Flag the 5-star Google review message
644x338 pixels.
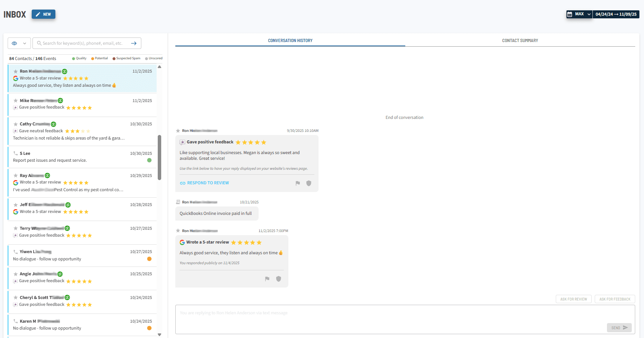click(x=267, y=279)
